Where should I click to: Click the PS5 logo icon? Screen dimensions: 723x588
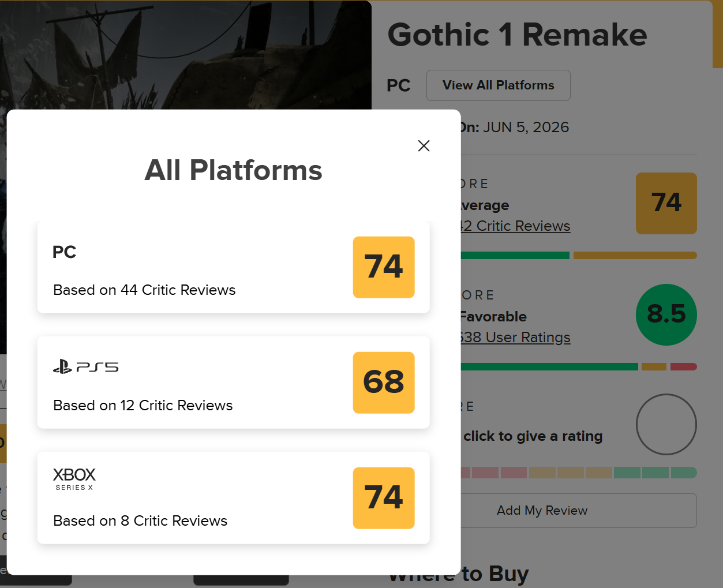pyautogui.click(x=86, y=366)
